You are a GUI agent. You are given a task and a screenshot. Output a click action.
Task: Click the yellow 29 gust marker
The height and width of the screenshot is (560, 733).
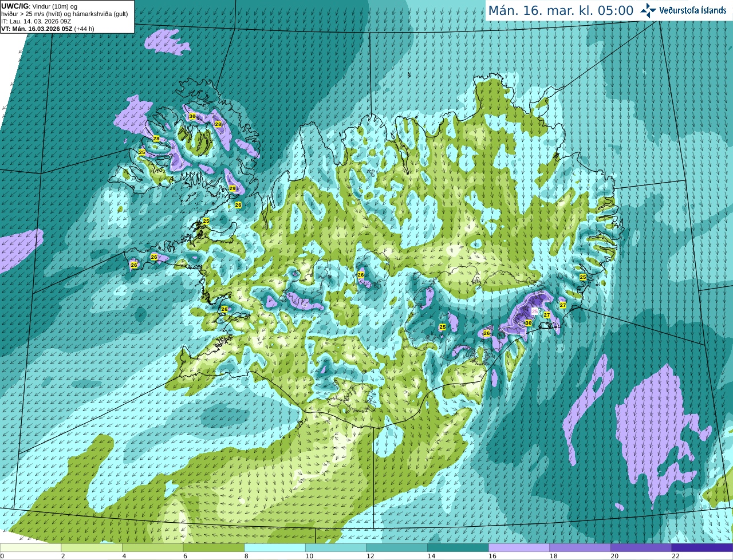point(232,188)
